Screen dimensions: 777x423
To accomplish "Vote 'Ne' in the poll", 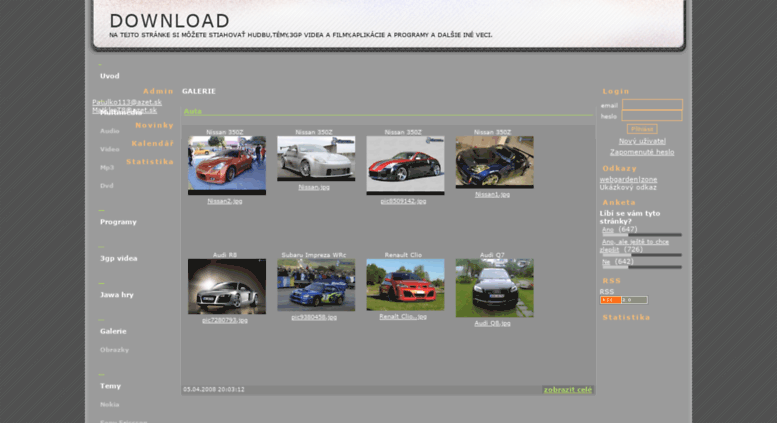I will coord(606,262).
